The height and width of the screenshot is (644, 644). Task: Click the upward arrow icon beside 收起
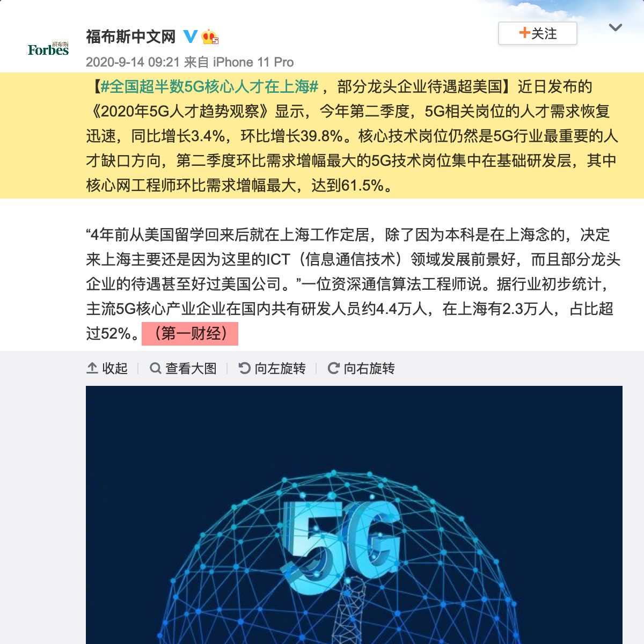(x=92, y=368)
